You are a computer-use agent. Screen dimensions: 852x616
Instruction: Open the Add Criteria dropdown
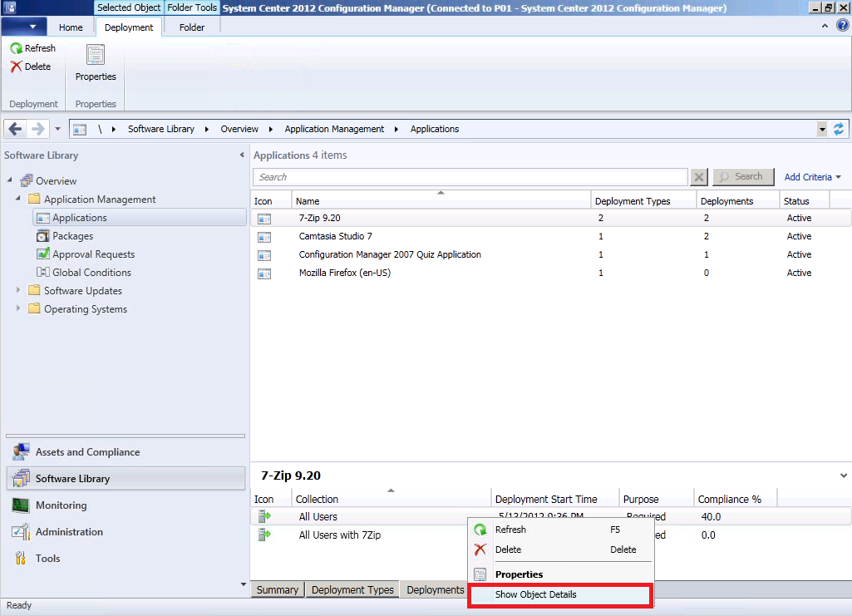(812, 177)
